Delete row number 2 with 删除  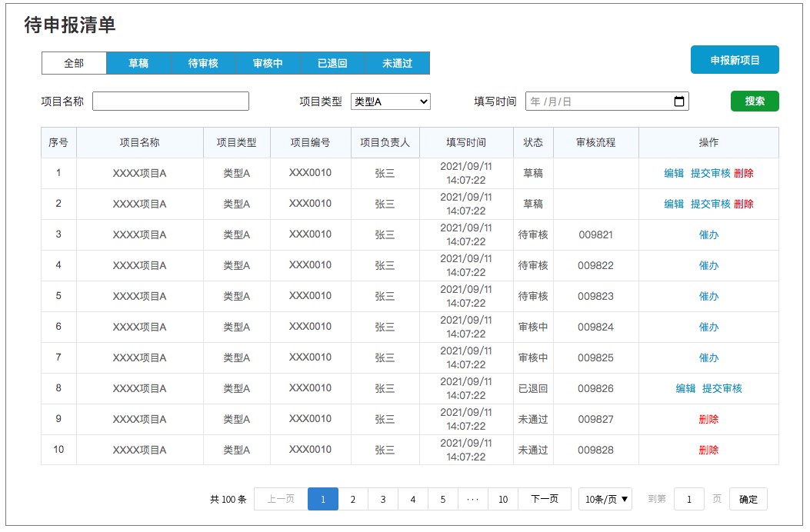tap(743, 204)
